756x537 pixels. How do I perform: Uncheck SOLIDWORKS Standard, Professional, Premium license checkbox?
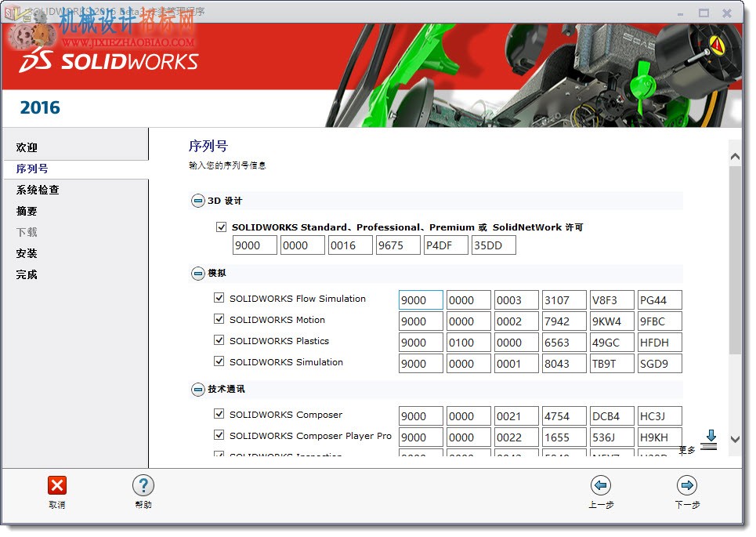click(221, 227)
